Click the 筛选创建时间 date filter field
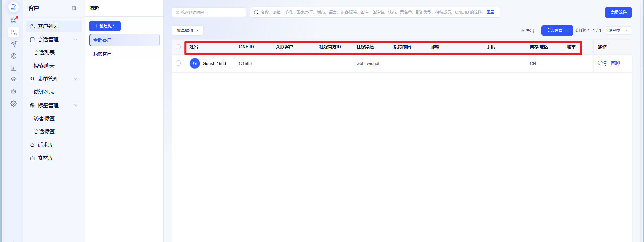 [x=209, y=12]
